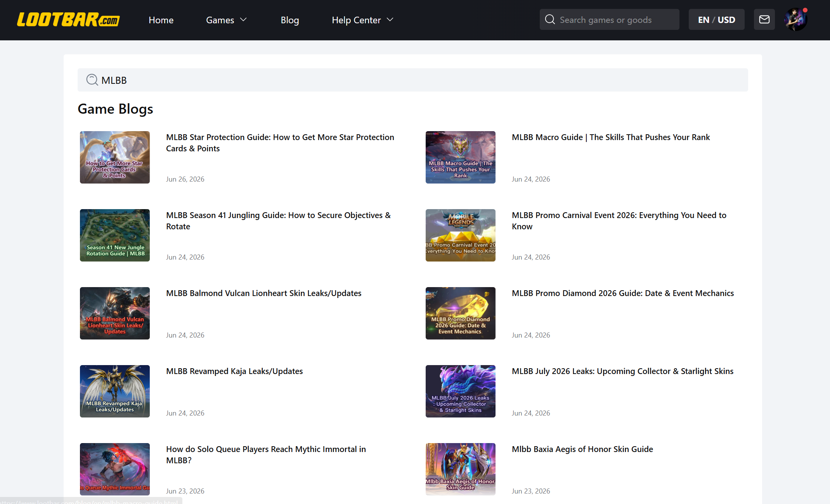Click the Promo Diamond 2026 thumbnail
The width and height of the screenshot is (830, 504).
(460, 313)
